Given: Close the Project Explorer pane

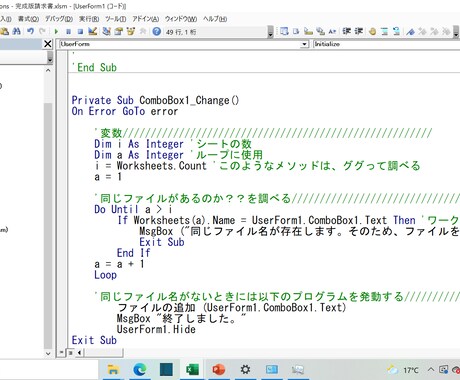Looking at the screenshot, I should pos(48,44).
